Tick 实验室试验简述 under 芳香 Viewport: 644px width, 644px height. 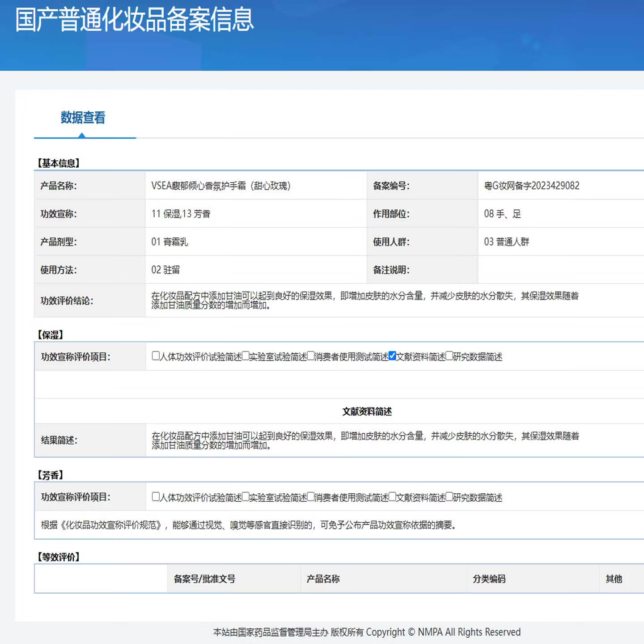click(x=246, y=497)
